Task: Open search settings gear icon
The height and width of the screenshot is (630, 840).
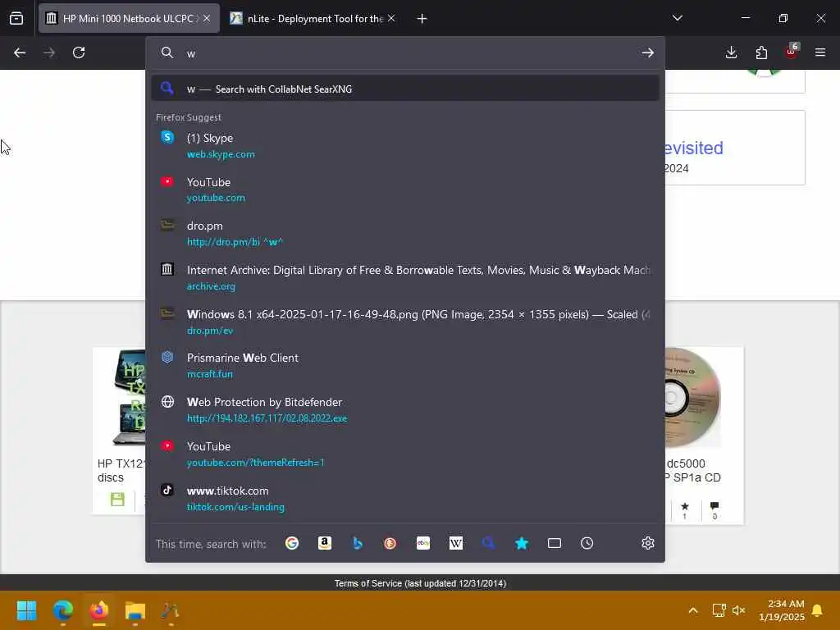Action: pos(648,543)
